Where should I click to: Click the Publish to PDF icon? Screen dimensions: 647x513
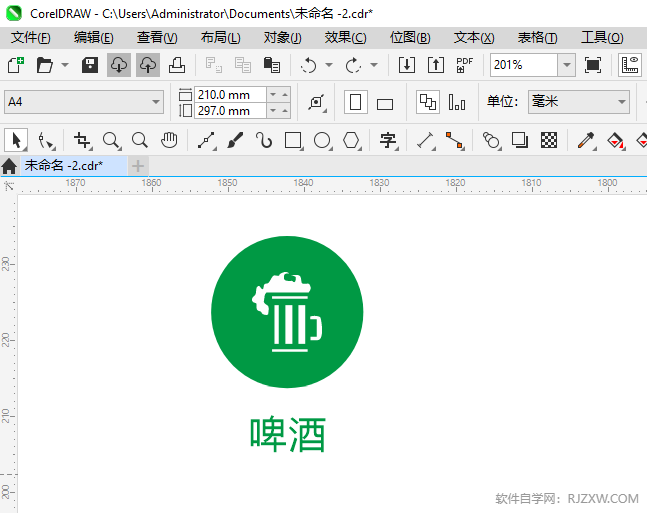tap(465, 65)
